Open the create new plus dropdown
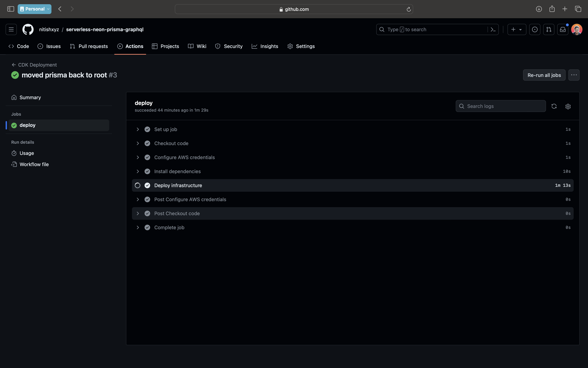 click(x=517, y=29)
